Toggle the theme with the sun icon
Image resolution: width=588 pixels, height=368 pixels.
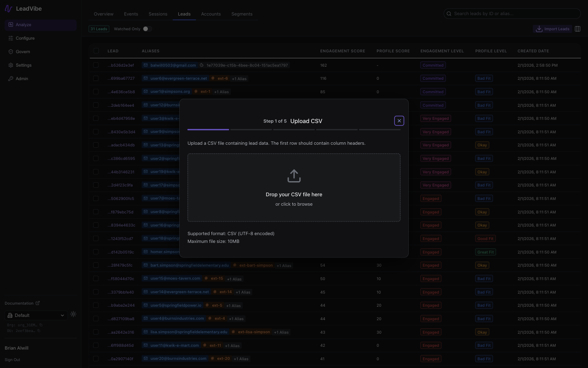pyautogui.click(x=73, y=314)
